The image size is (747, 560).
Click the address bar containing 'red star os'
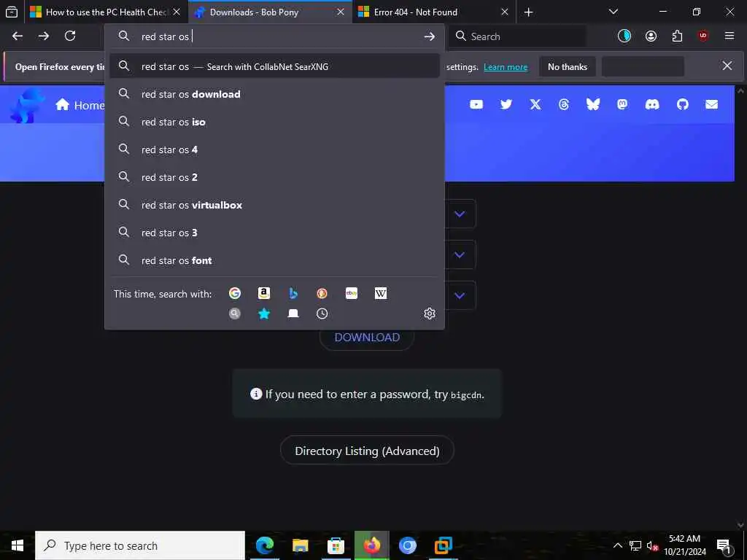[275, 36]
